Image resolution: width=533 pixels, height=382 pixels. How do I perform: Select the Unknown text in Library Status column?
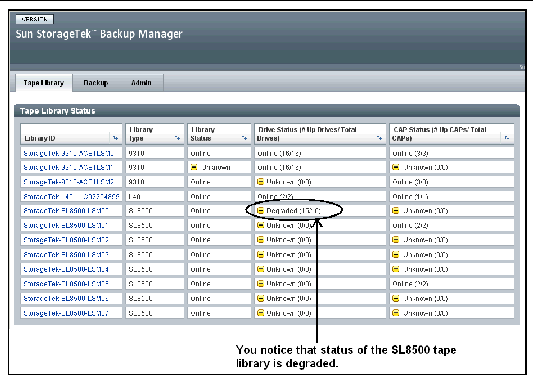point(216,167)
